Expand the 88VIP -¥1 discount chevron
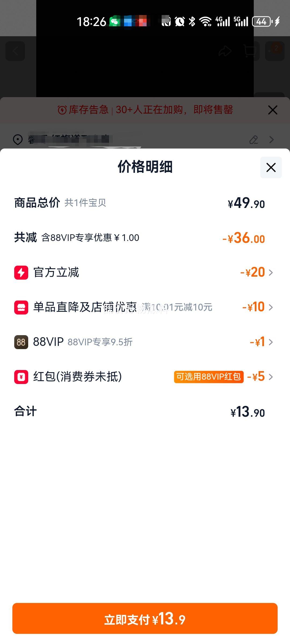The image size is (290, 644). [x=271, y=342]
